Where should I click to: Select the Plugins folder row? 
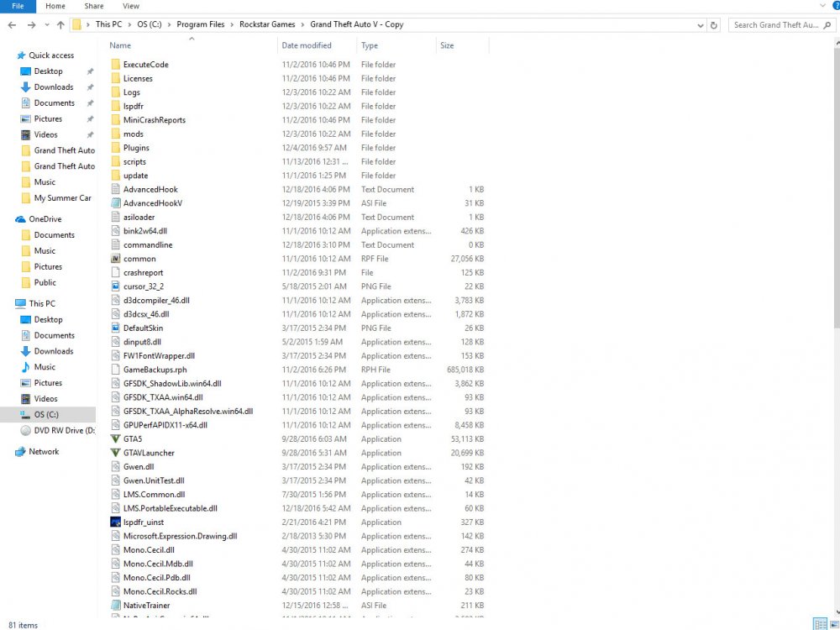point(297,147)
